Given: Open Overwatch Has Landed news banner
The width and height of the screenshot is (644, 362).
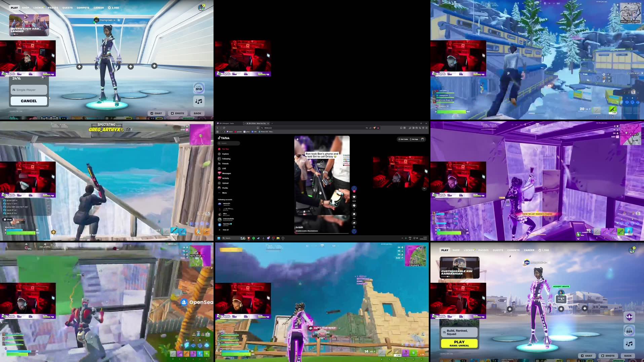Looking at the screenshot, I should tap(29, 25).
